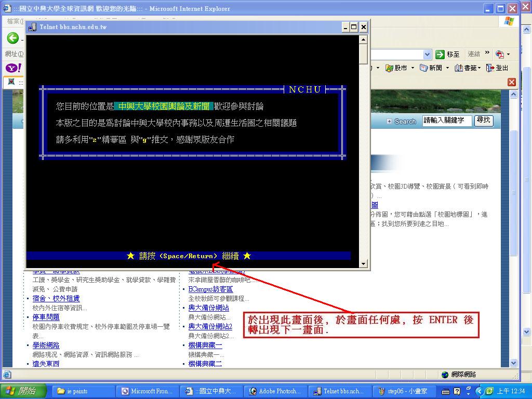Open the 機構典藏一 link
The width and height of the screenshot is (532, 399).
[x=205, y=345]
